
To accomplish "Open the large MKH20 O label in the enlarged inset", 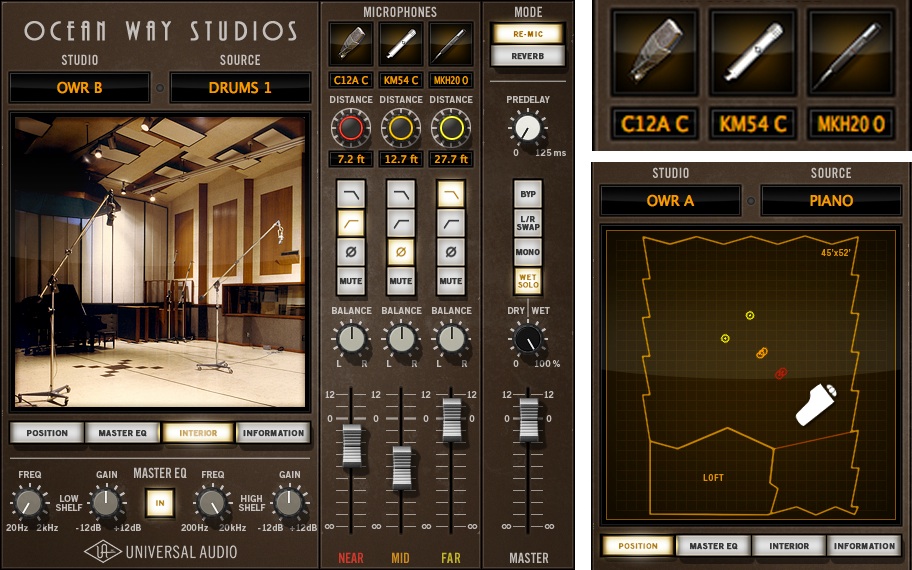I will point(851,123).
